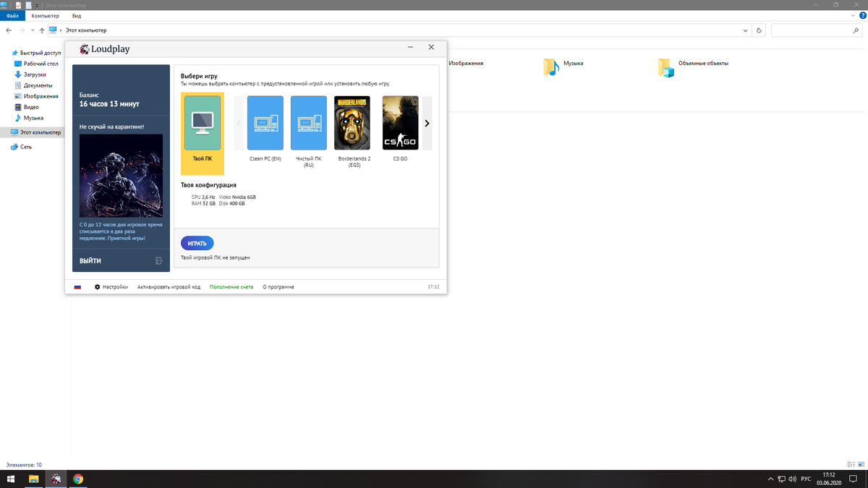The width and height of the screenshot is (868, 488).
Task: Open Музыка in the navigation pane
Action: [x=33, y=118]
